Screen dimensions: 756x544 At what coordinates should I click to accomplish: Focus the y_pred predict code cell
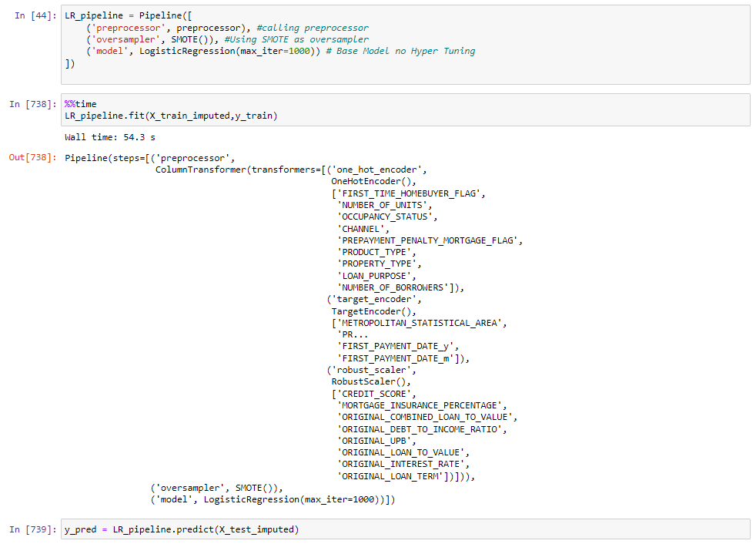(406, 529)
